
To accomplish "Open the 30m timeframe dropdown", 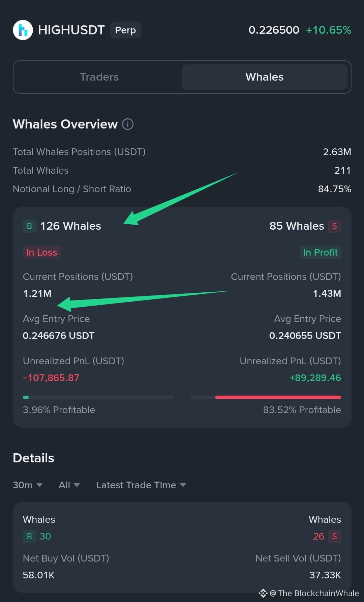I will [x=28, y=485].
